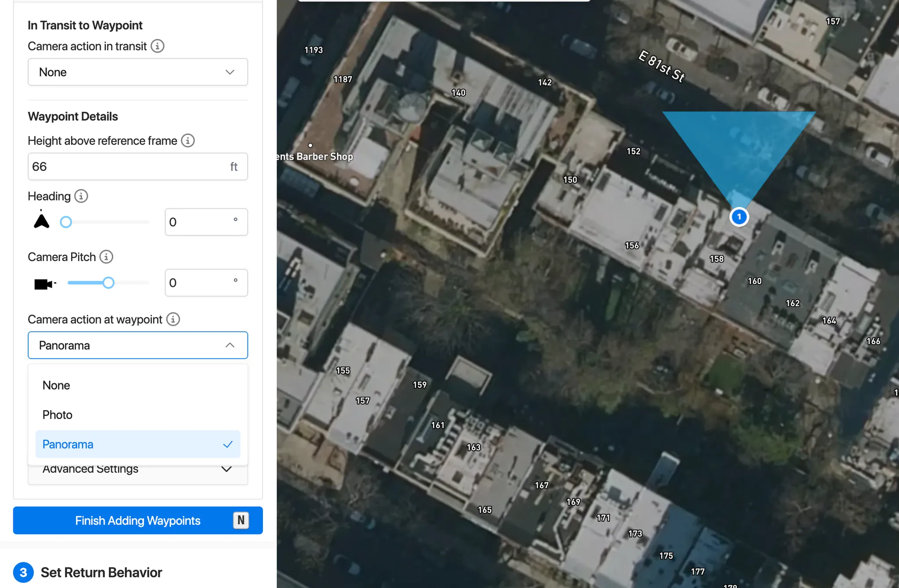The height and width of the screenshot is (588, 899).
Task: Click building number 167 on the map
Action: coord(542,485)
